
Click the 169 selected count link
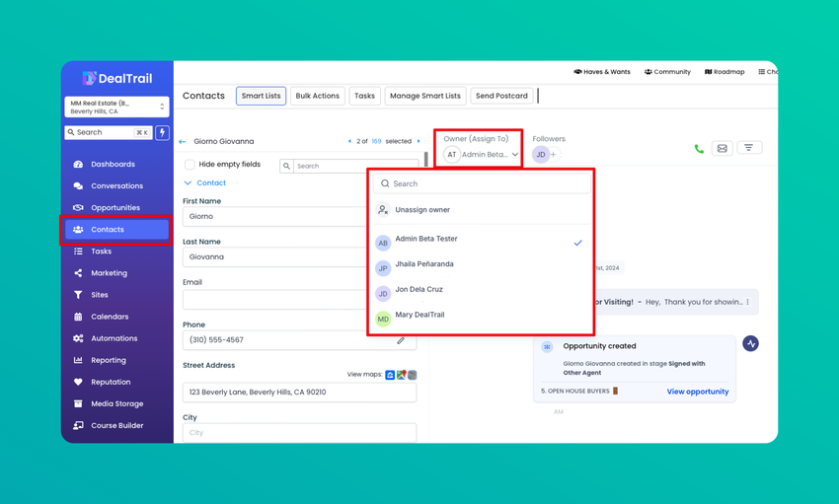point(377,141)
